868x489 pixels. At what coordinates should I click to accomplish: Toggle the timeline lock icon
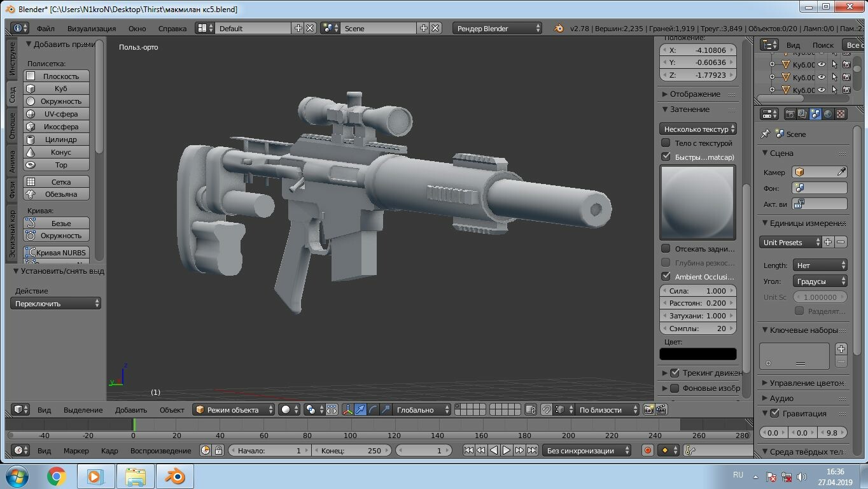218,450
